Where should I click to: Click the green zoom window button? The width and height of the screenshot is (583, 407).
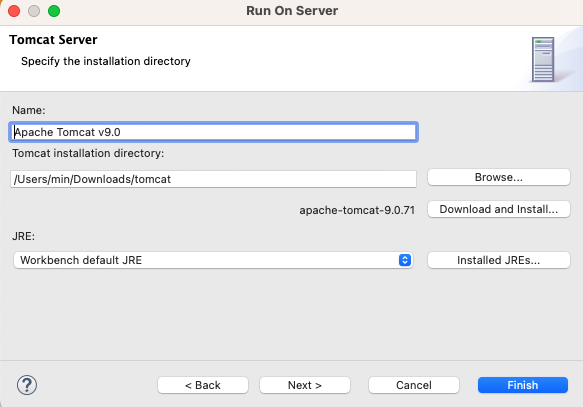[x=54, y=11]
